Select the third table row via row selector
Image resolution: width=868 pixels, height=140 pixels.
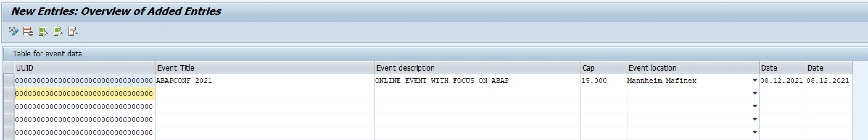point(8,107)
